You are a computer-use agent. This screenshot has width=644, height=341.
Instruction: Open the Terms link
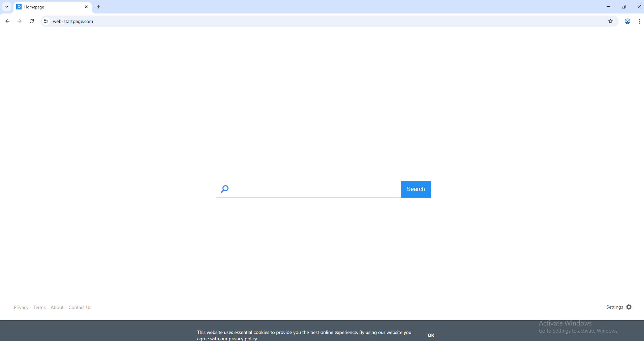click(39, 307)
